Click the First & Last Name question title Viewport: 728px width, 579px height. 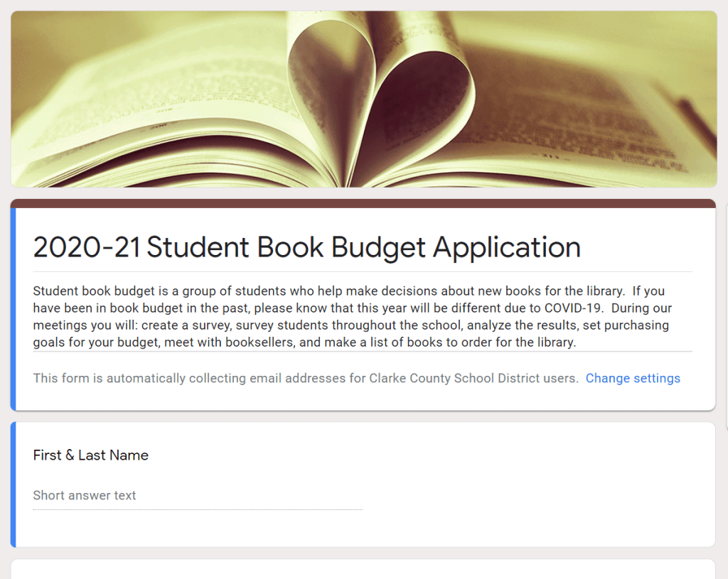(91, 455)
